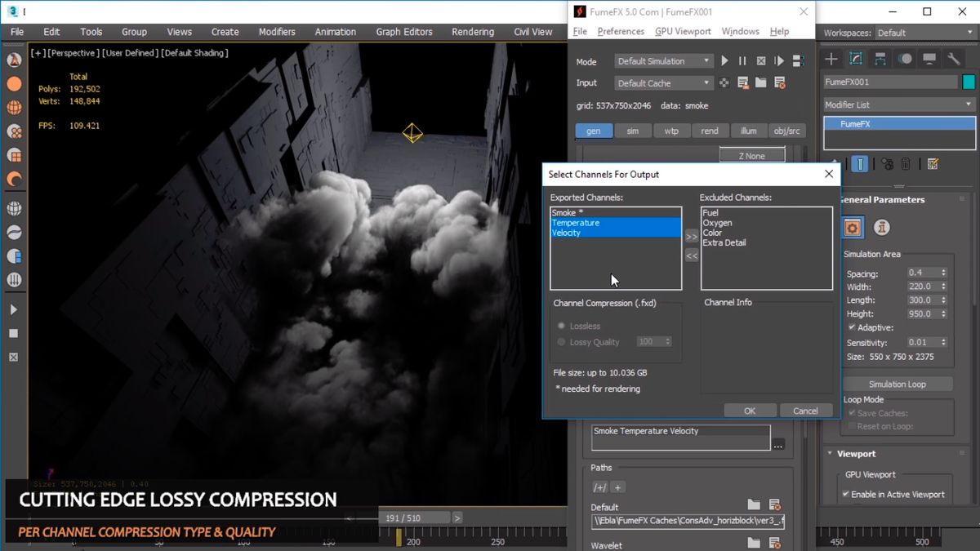Move selected channels to Excluded list
980x551 pixels.
(691, 237)
